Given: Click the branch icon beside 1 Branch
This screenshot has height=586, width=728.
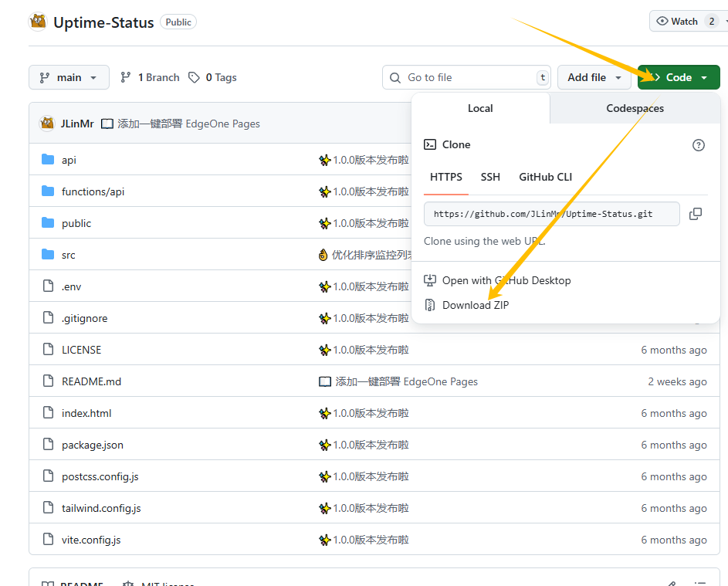Looking at the screenshot, I should pyautogui.click(x=125, y=77).
